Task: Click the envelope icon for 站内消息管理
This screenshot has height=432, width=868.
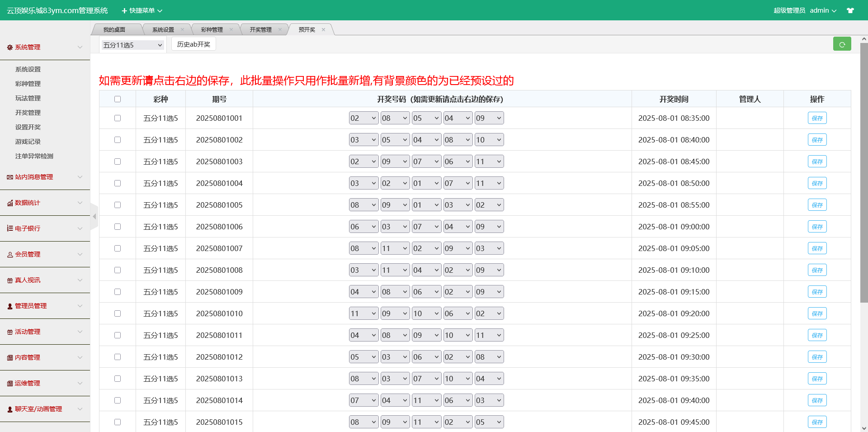Action: [x=9, y=177]
